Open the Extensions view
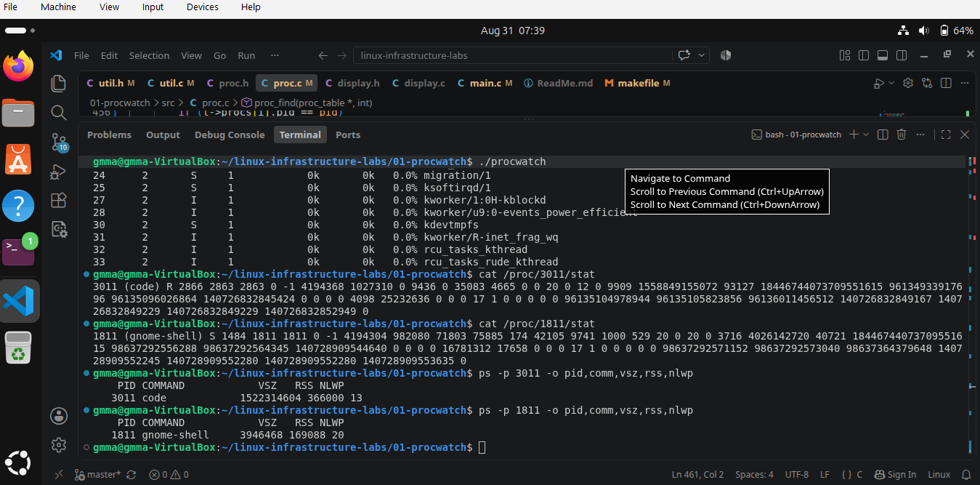This screenshot has height=485, width=980. click(59, 200)
